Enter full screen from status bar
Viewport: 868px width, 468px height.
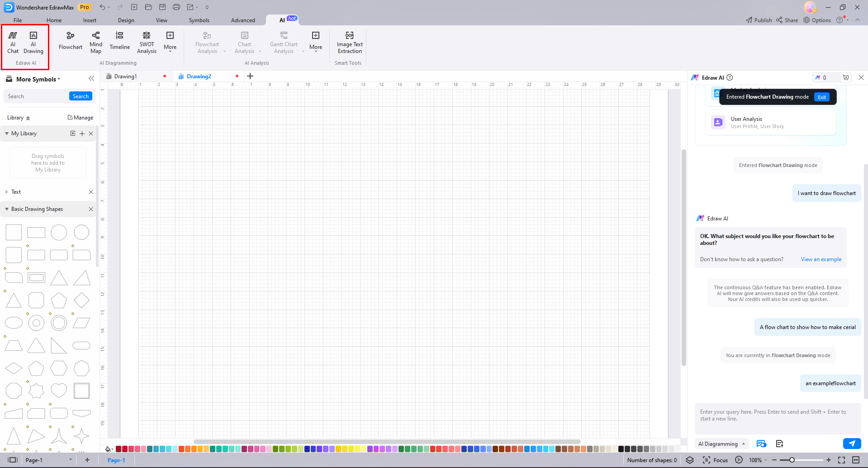pyautogui.click(x=841, y=460)
